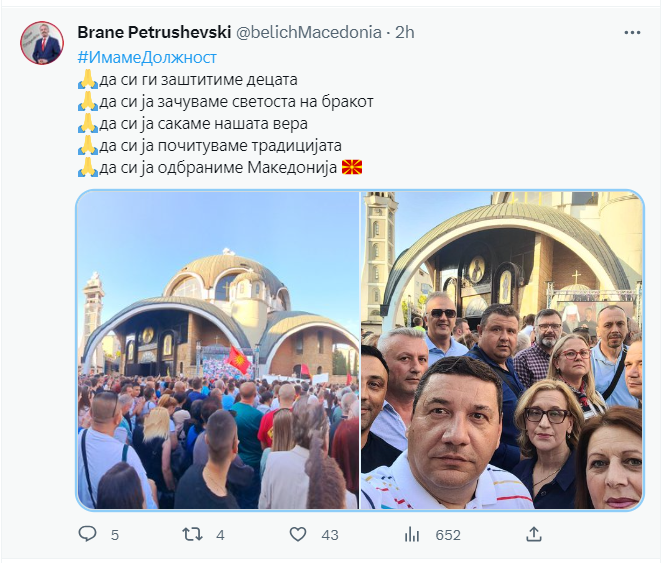Image resolution: width=665 pixels, height=563 pixels.
Task: Click the reply count number 5
Action: click(115, 535)
